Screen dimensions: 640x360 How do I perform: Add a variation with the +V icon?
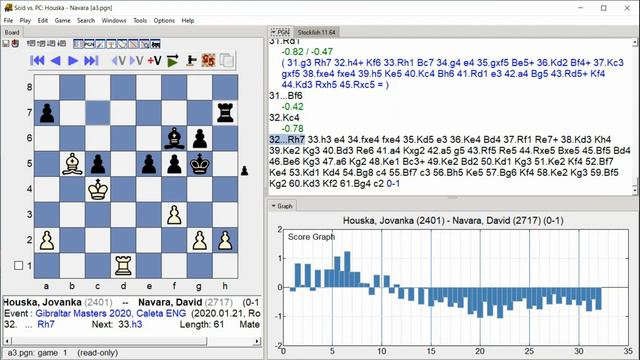click(x=154, y=60)
